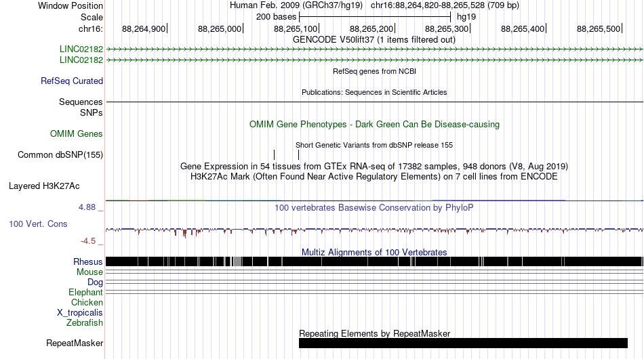644x359 pixels.
Task: Open the OMIM Genes track label
Action: 77,133
